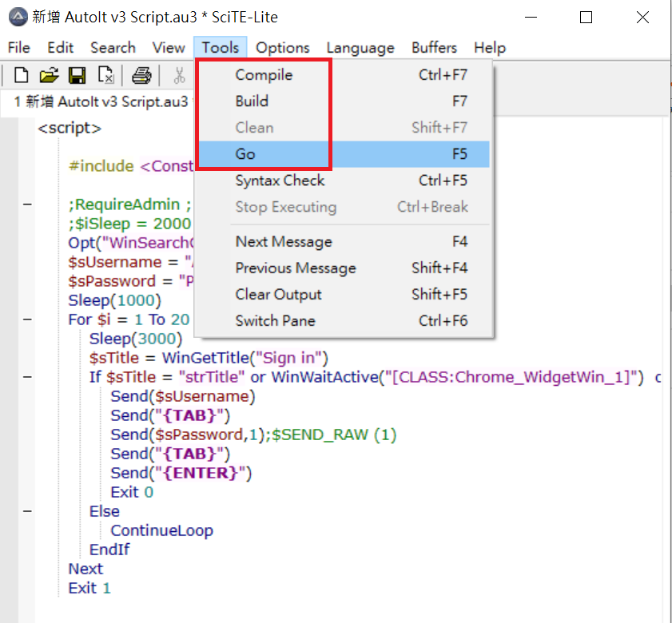
Task: Save the current script
Action: (x=77, y=74)
